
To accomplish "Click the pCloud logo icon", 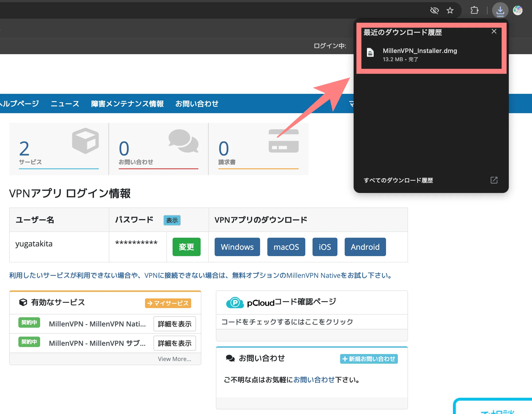I will 234,302.
